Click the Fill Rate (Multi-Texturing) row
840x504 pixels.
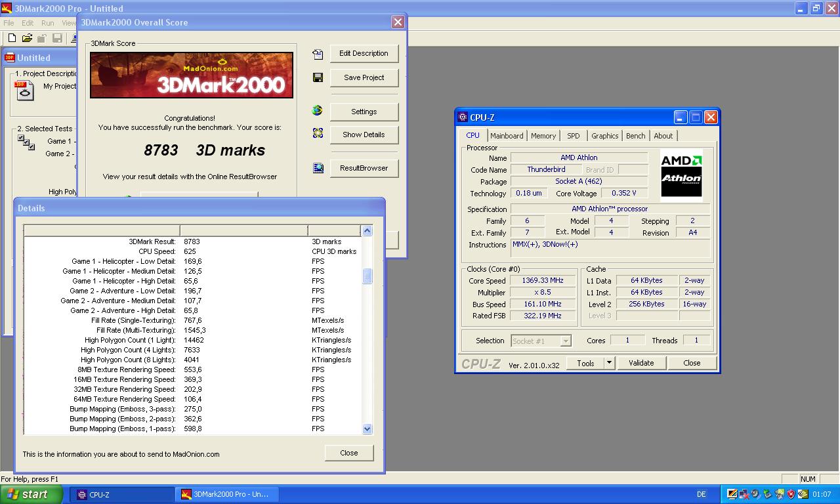[x=192, y=330]
